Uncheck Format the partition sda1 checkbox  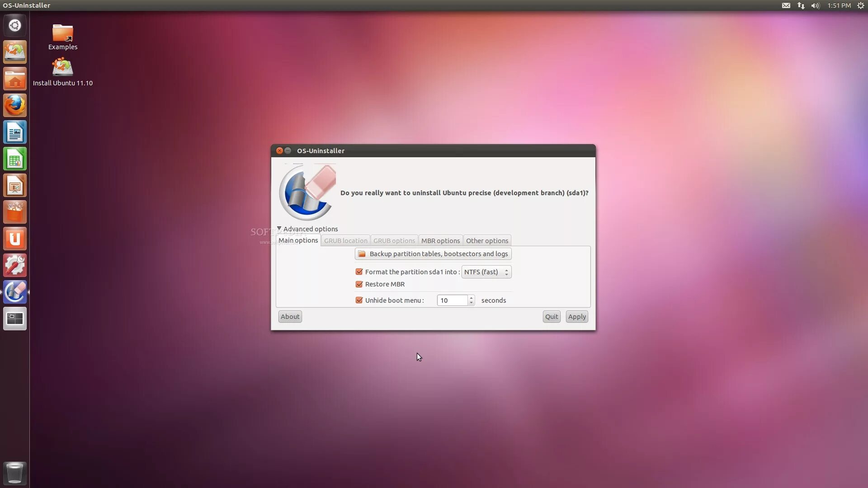click(359, 272)
